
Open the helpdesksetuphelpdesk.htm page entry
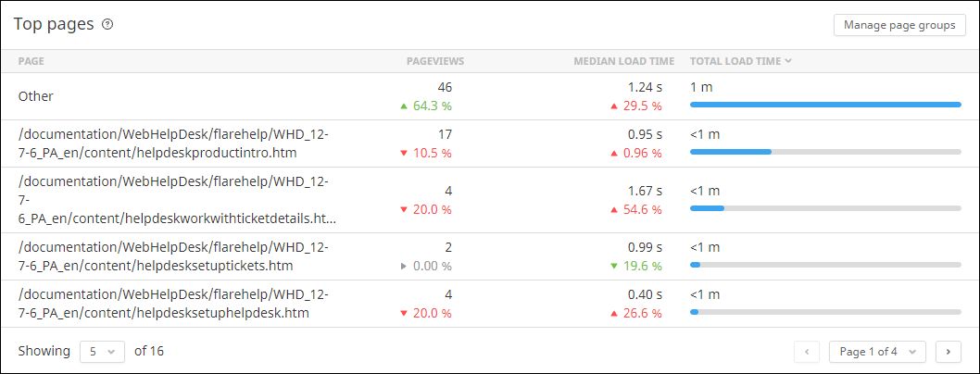pyautogui.click(x=172, y=304)
